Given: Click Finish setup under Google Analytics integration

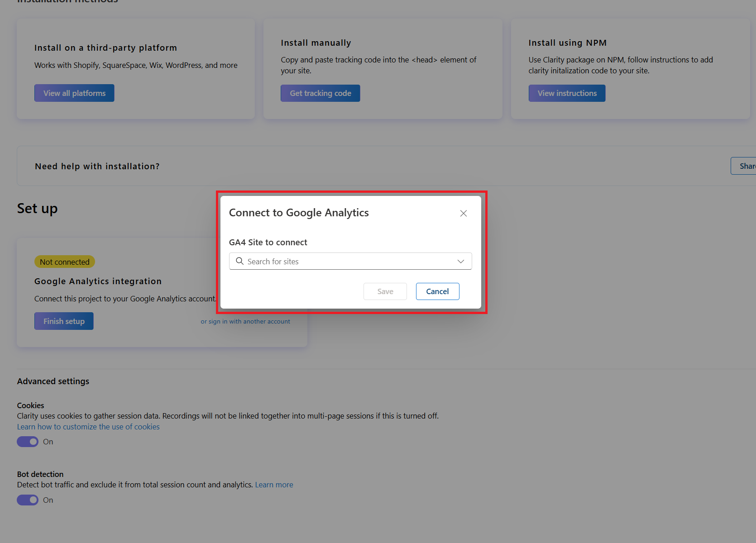Looking at the screenshot, I should [63, 321].
